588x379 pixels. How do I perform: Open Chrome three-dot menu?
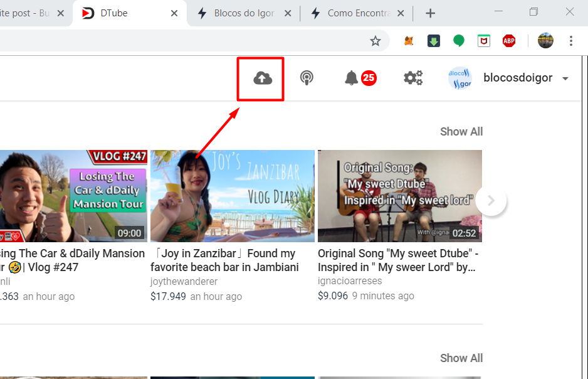[571, 41]
